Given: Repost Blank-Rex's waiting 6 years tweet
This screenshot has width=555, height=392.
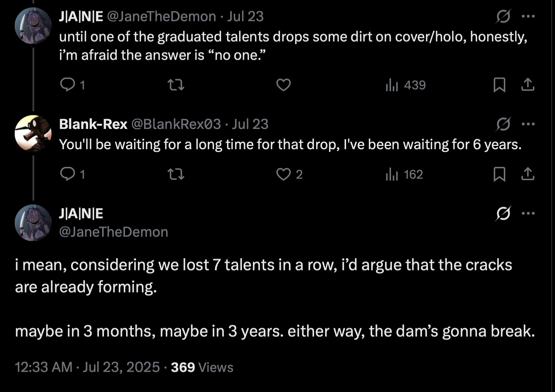Looking at the screenshot, I should coord(176,174).
